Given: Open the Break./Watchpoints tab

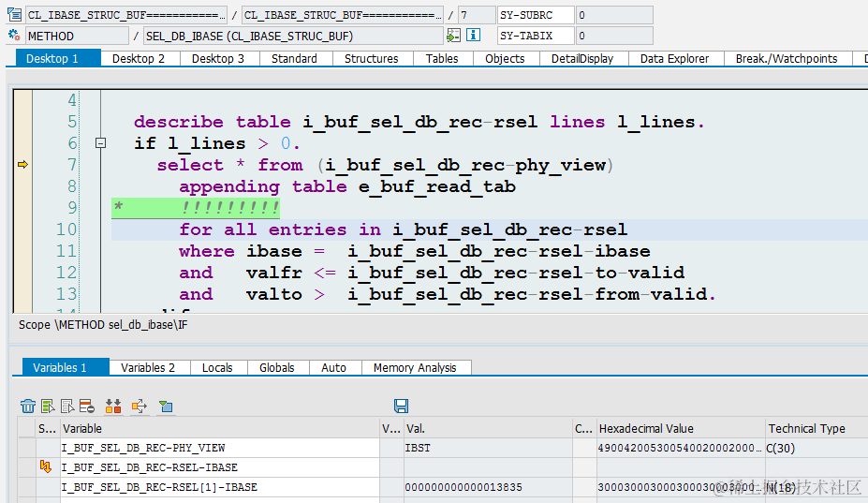Looking at the screenshot, I should [x=787, y=59].
